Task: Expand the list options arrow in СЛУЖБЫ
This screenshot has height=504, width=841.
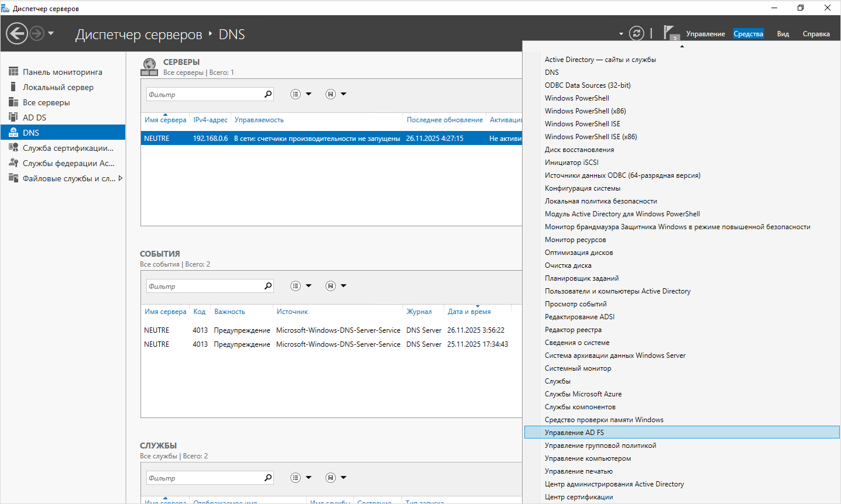Action: click(308, 478)
